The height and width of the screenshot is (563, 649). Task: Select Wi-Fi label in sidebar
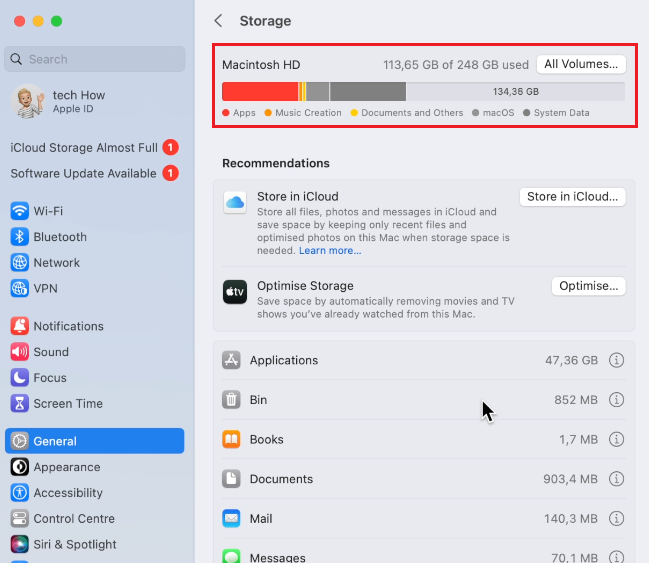tap(48, 211)
